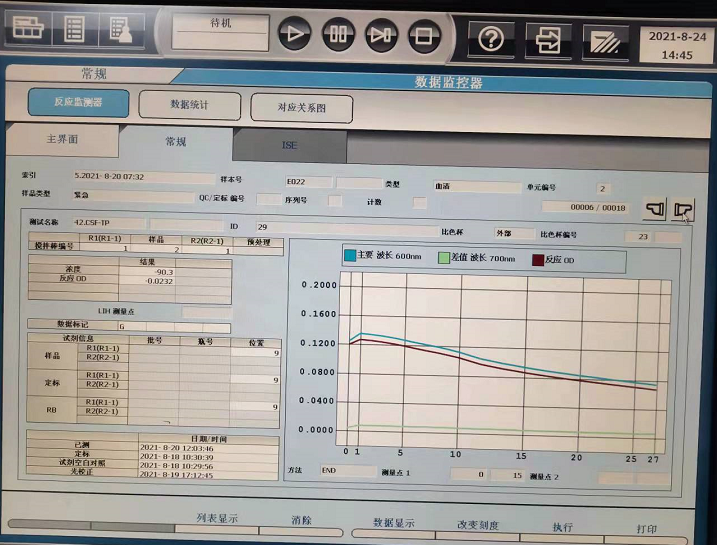Click the green 差值 波长 700nm legend swatch
This screenshot has width=717, height=545.
click(x=444, y=258)
